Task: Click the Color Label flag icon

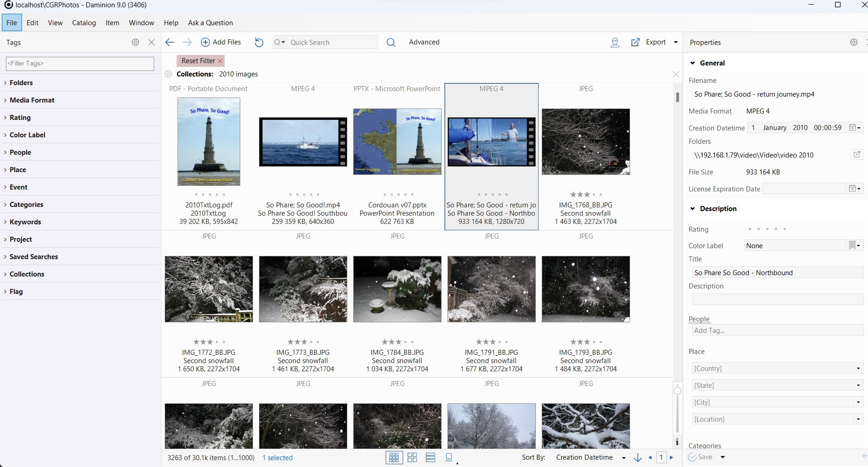Action: [x=852, y=245]
